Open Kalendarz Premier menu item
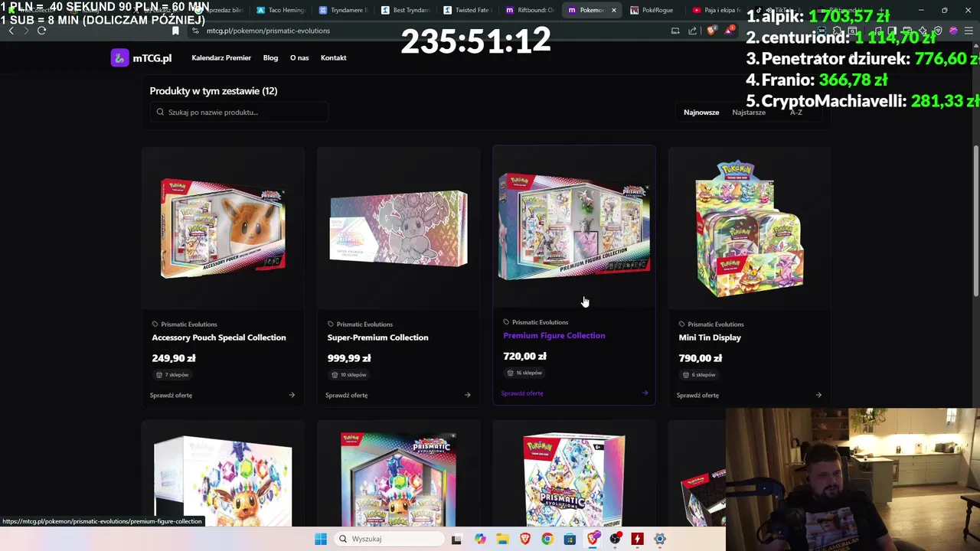The image size is (980, 551). (221, 58)
